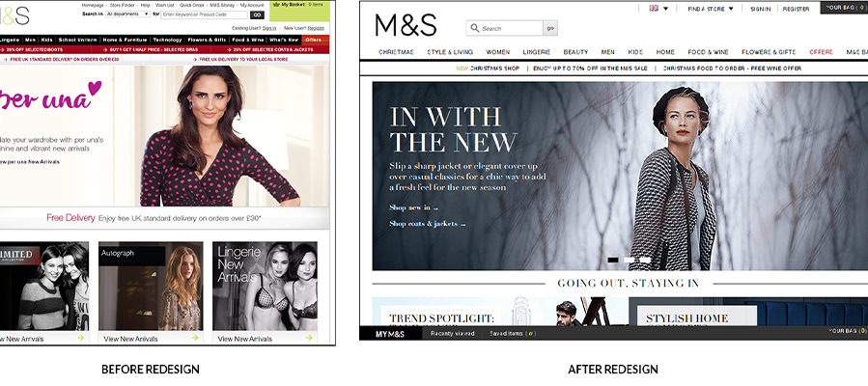This screenshot has width=868, height=386.
Task: Click the black GO button in old search
Action: pyautogui.click(x=258, y=14)
